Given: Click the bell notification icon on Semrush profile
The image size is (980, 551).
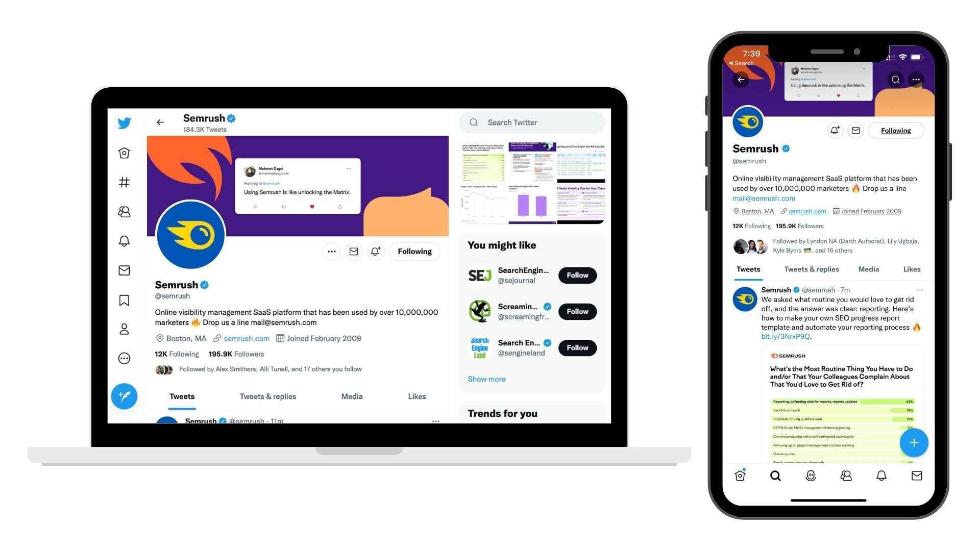Looking at the screenshot, I should 375,252.
